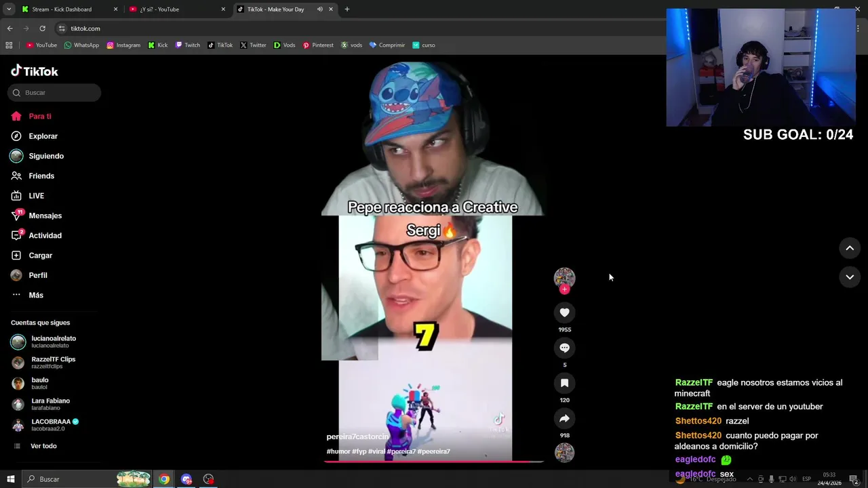The height and width of the screenshot is (488, 868).
Task: Open Windows Start menu
Action: click(10, 479)
